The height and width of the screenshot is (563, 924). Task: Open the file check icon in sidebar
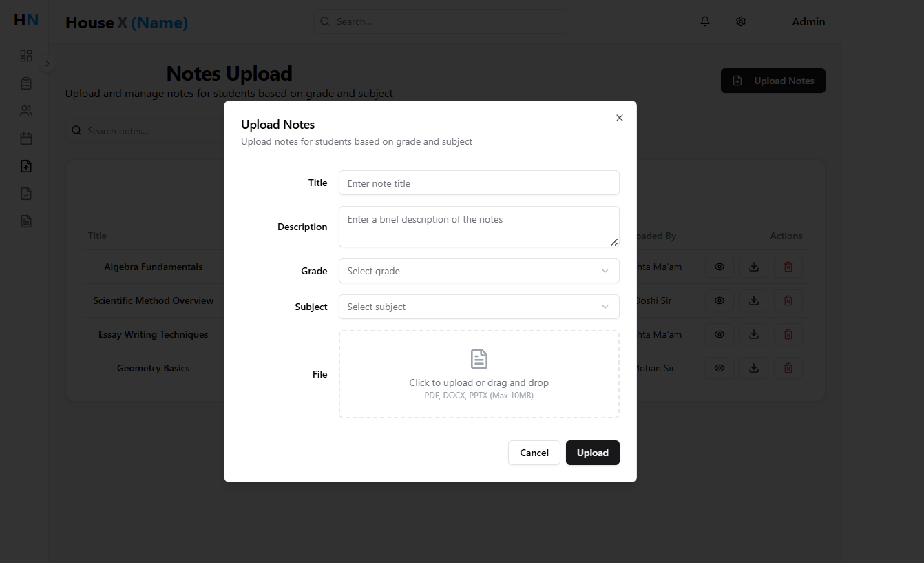[26, 194]
